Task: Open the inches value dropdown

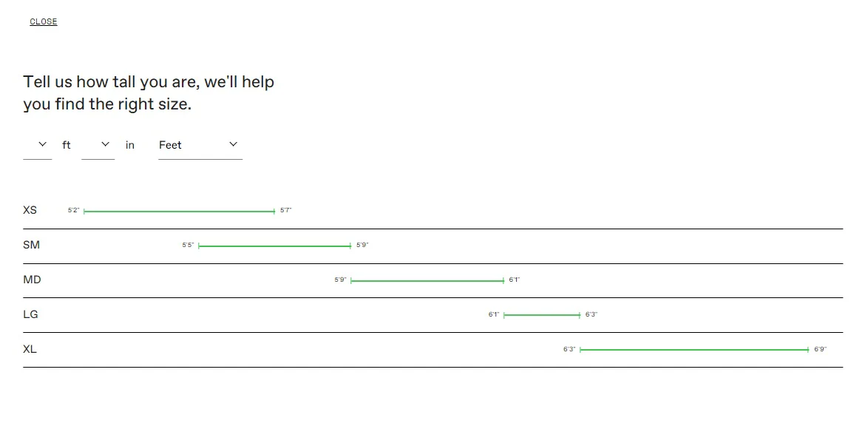Action: [98, 145]
